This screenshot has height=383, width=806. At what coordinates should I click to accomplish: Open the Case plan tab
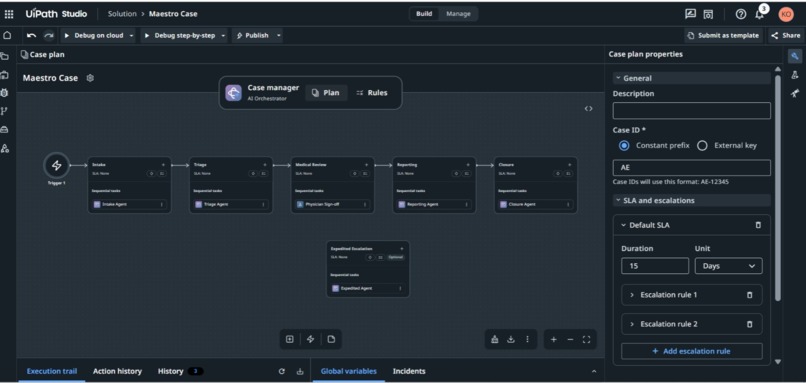(43, 54)
